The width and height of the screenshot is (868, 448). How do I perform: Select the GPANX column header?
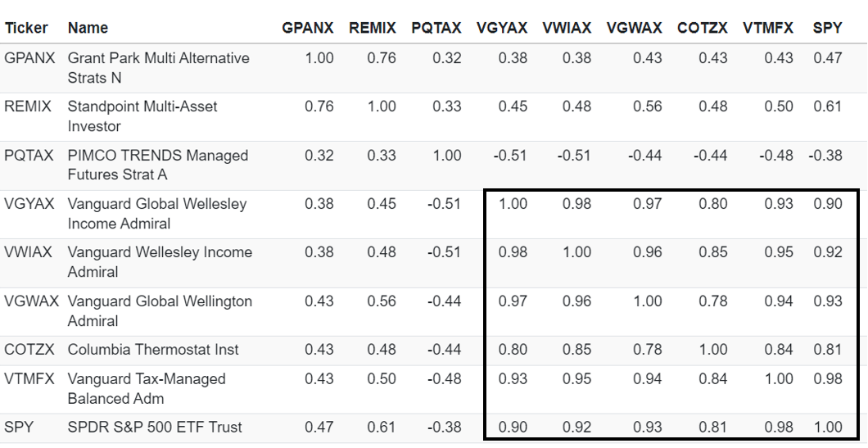coord(307,28)
